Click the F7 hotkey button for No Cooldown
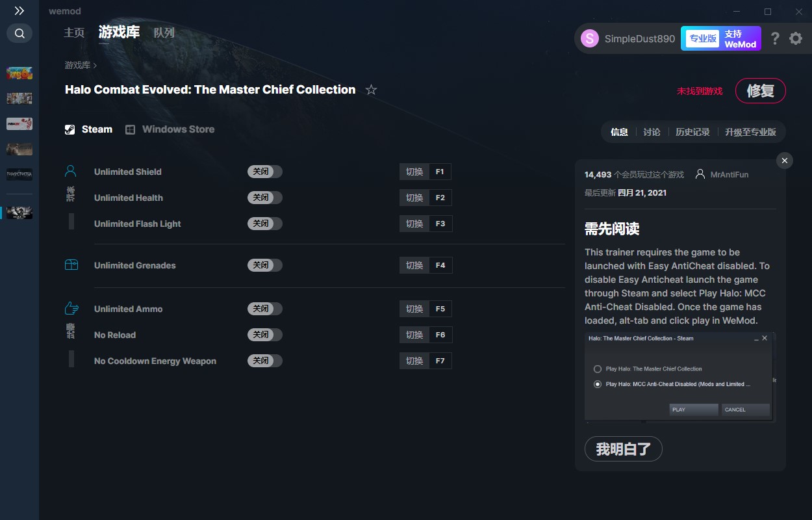 point(440,361)
